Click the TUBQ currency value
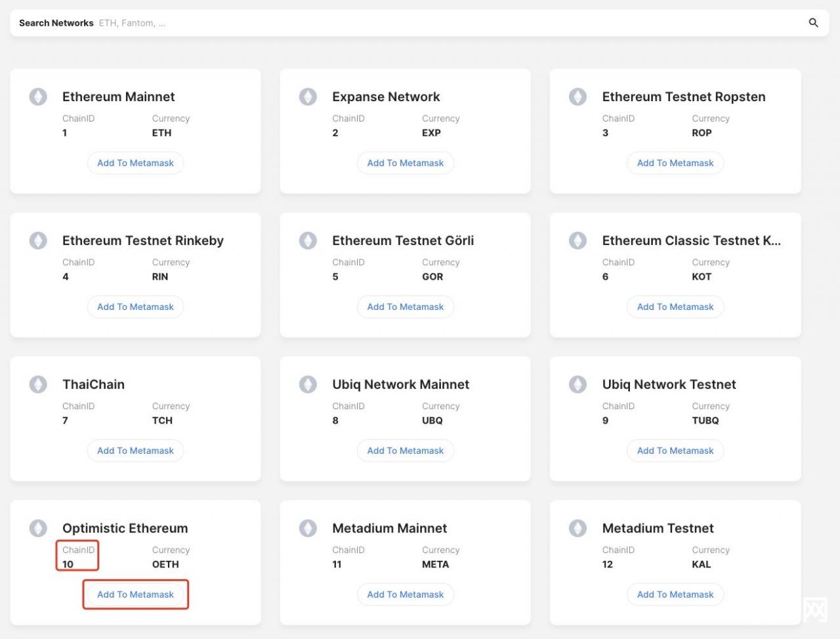This screenshot has height=639, width=840. (705, 420)
